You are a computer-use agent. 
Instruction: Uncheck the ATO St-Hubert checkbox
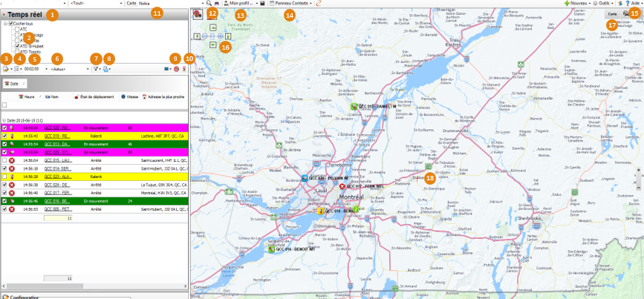(x=17, y=46)
